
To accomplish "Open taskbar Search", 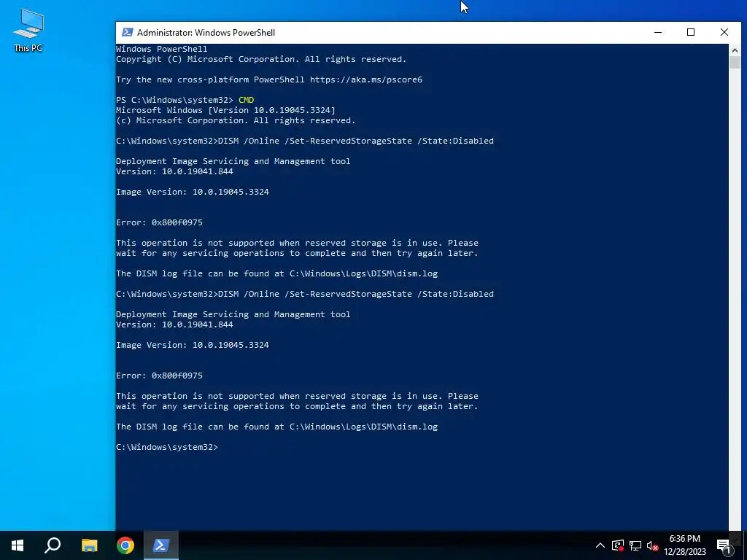I will [53, 545].
